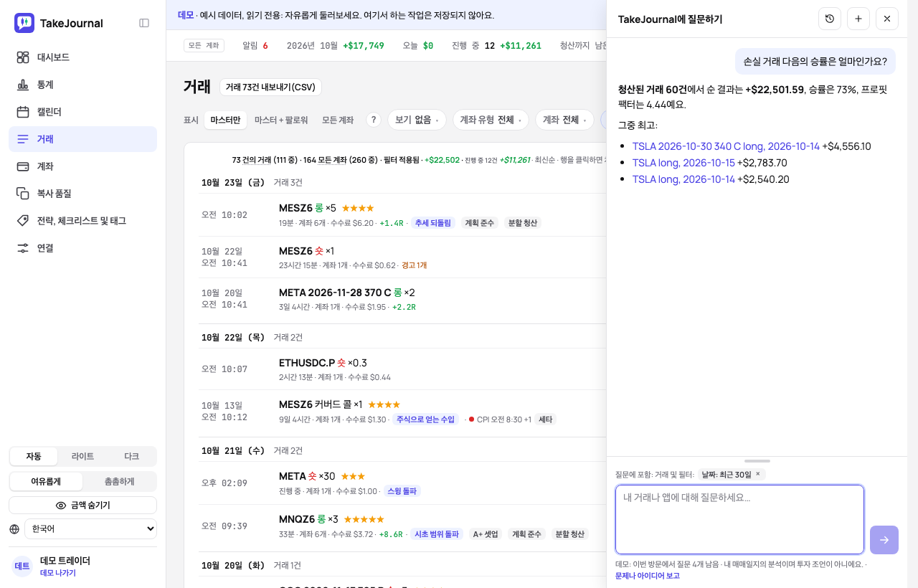Select 촘촘하게 density option
918x588 pixels.
119,482
